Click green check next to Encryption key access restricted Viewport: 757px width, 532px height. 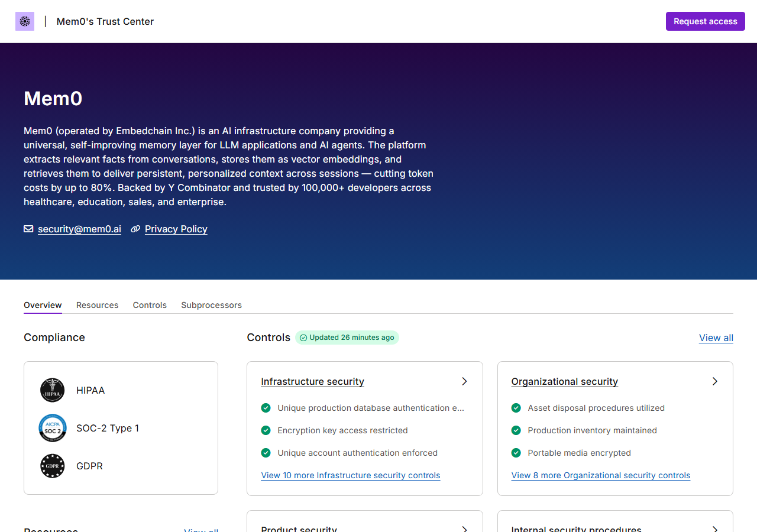(x=266, y=430)
